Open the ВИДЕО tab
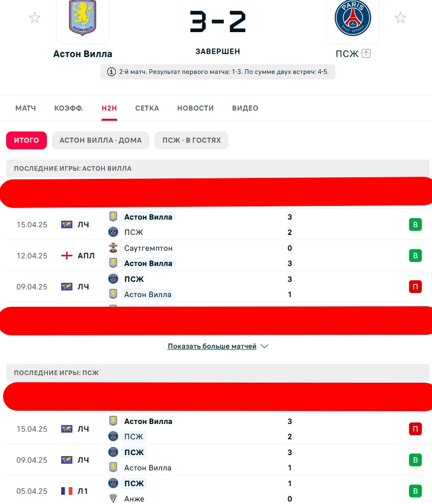Image resolution: width=432 pixels, height=504 pixels. 245,109
